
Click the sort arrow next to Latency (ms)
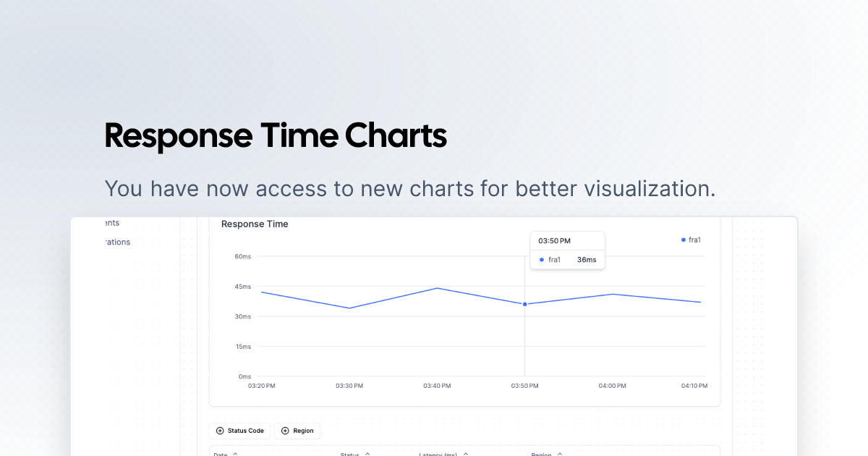click(465, 454)
